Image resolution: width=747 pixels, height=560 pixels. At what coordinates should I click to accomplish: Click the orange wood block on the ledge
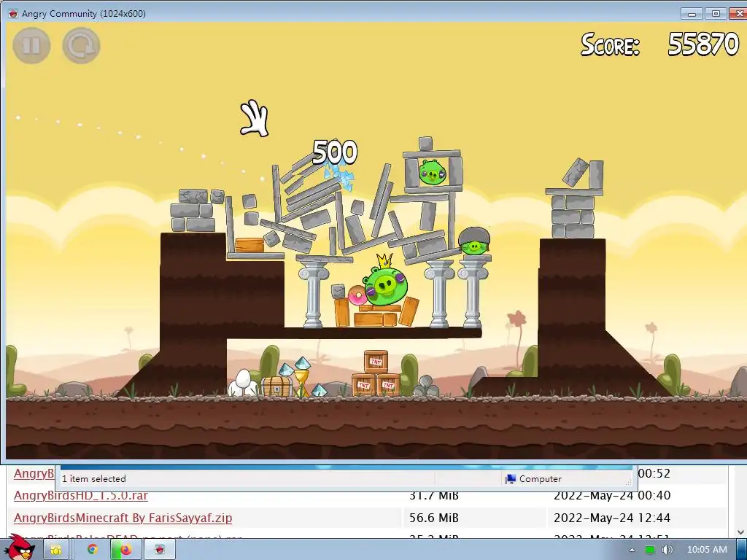[x=249, y=245]
